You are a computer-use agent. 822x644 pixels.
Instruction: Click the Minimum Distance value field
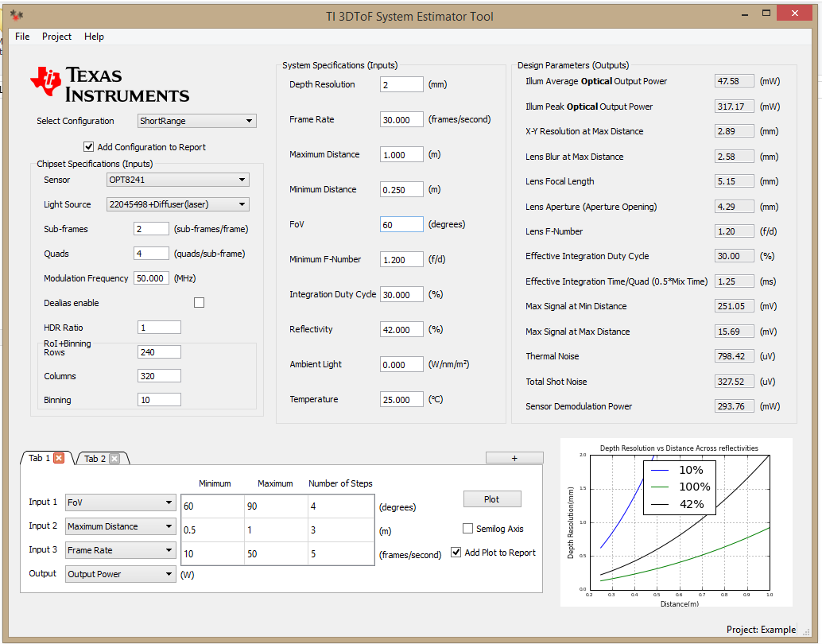pos(401,189)
